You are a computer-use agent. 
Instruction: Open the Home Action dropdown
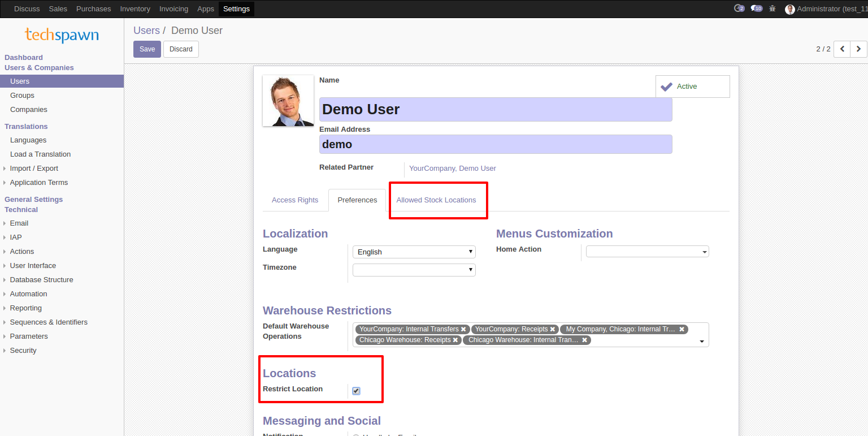647,252
